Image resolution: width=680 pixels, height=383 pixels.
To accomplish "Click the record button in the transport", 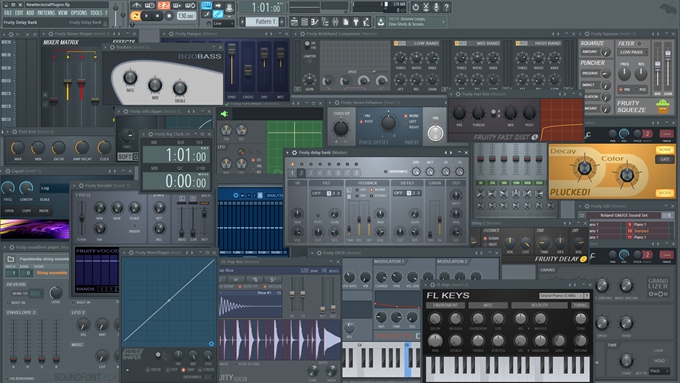I will 169,16.
